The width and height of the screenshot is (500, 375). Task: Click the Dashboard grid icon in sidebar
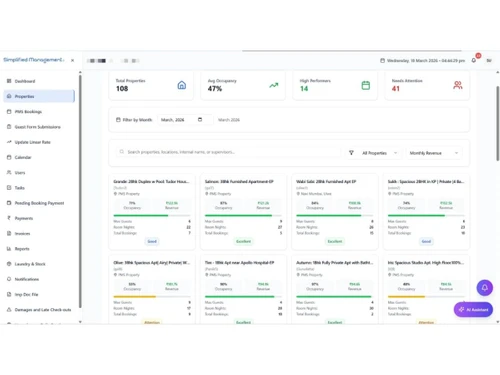9,81
